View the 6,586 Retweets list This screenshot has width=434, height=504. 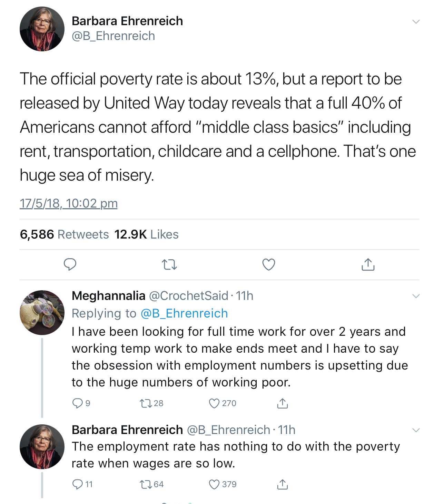64,234
